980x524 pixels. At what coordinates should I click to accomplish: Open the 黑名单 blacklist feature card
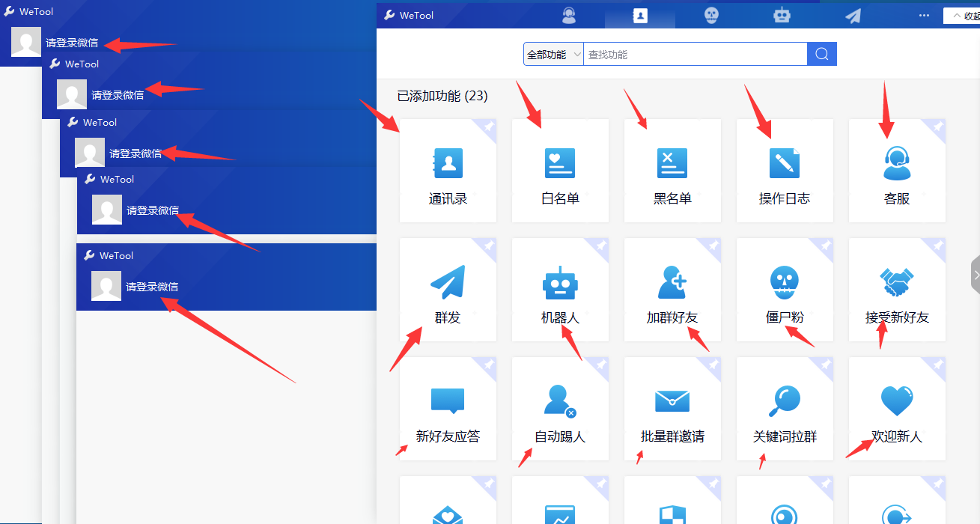point(672,171)
